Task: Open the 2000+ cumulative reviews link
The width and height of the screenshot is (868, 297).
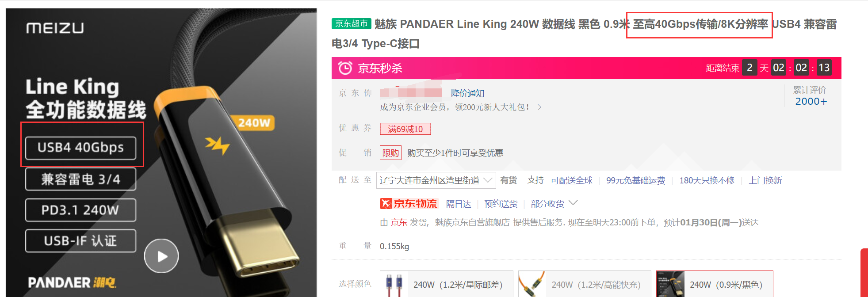Action: [811, 101]
